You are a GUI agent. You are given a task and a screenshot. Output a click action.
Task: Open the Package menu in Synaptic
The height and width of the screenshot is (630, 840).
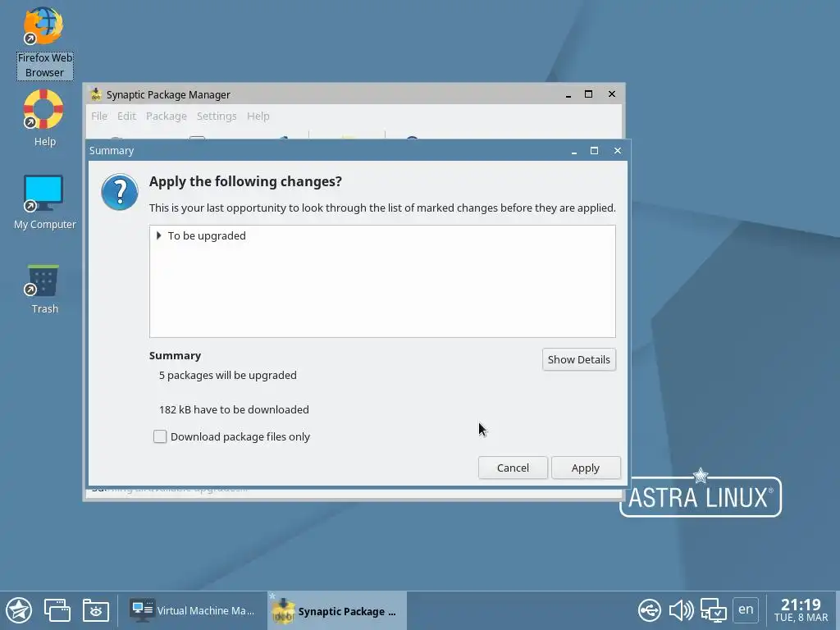(167, 116)
